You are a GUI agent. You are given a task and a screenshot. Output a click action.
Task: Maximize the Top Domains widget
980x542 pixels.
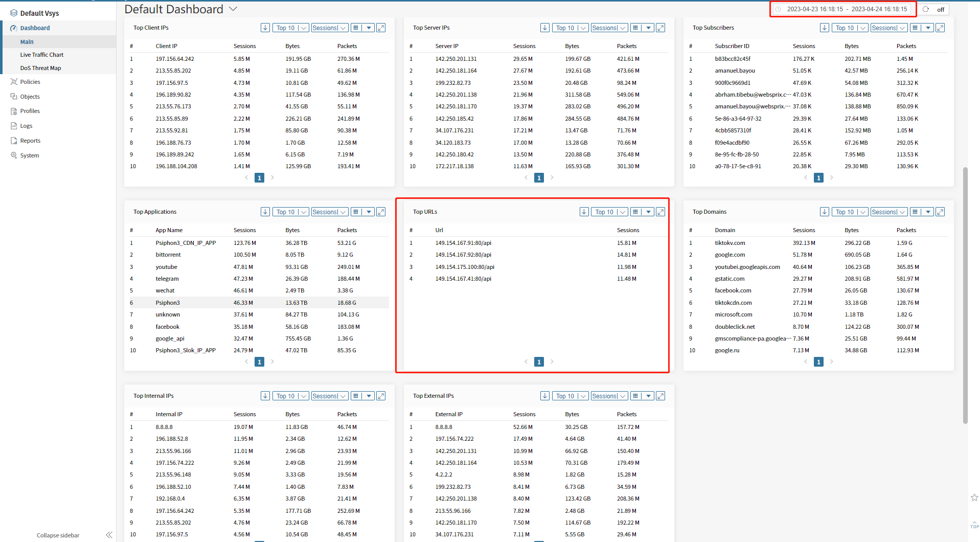pyautogui.click(x=940, y=212)
